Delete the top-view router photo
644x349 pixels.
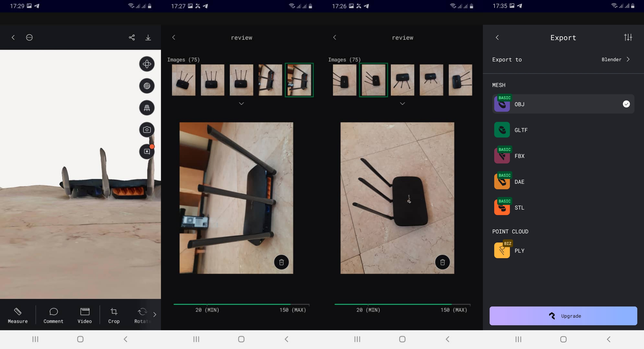(x=443, y=262)
